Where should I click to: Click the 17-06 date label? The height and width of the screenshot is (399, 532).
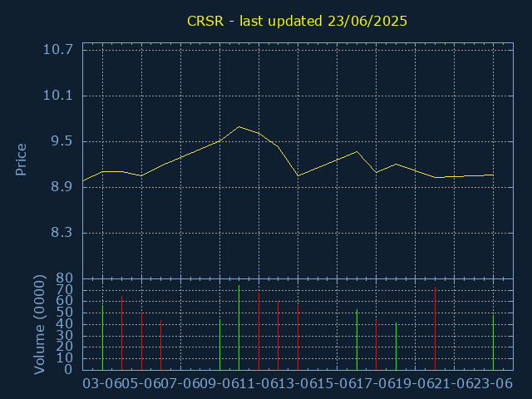[x=376, y=384]
